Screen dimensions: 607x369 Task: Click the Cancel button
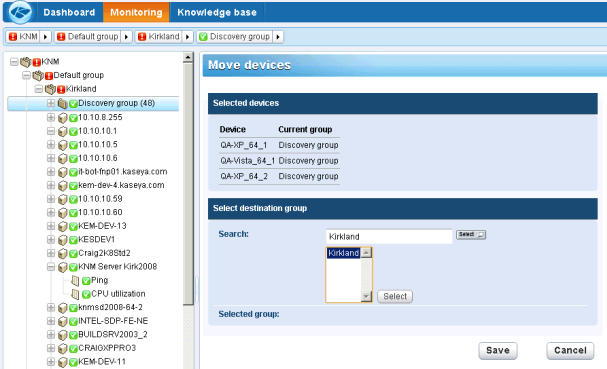coord(570,351)
